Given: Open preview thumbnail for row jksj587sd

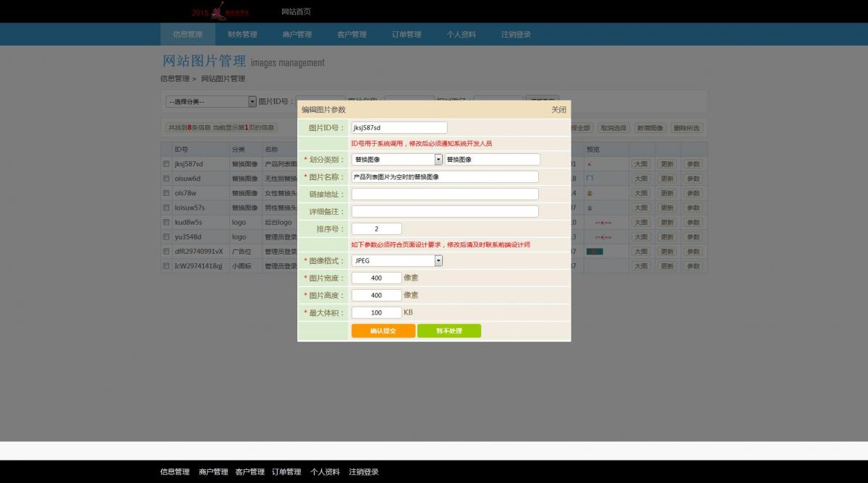Looking at the screenshot, I should [x=590, y=164].
